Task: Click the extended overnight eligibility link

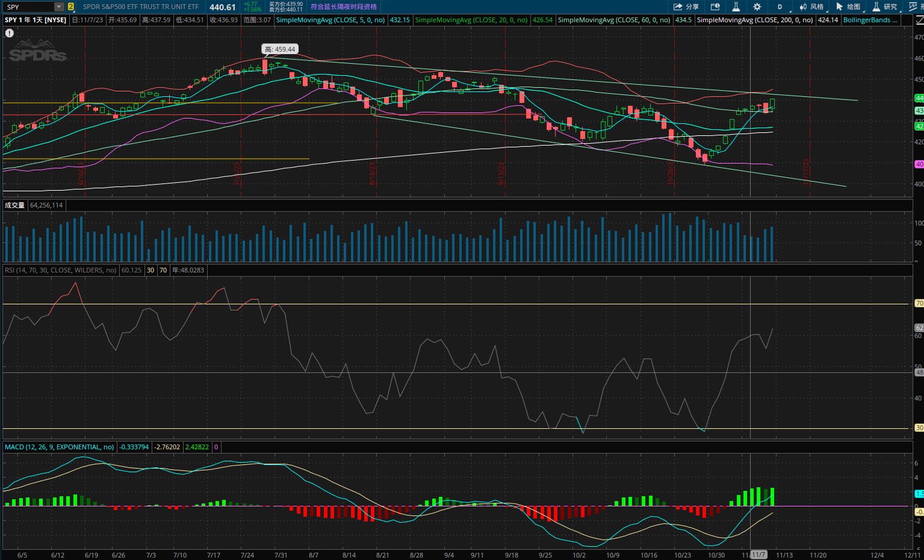Action: pyautogui.click(x=344, y=7)
